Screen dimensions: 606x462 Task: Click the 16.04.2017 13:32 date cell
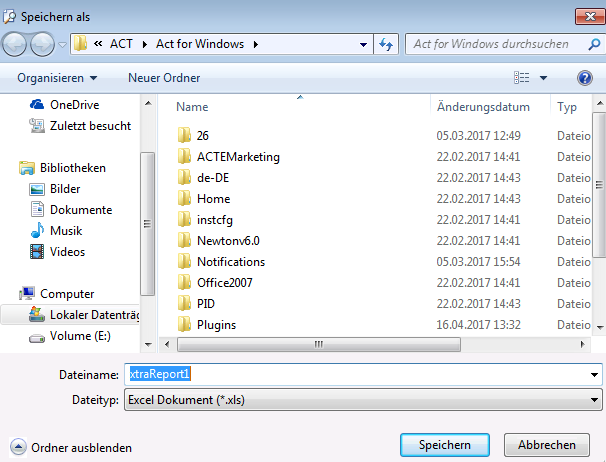(478, 325)
